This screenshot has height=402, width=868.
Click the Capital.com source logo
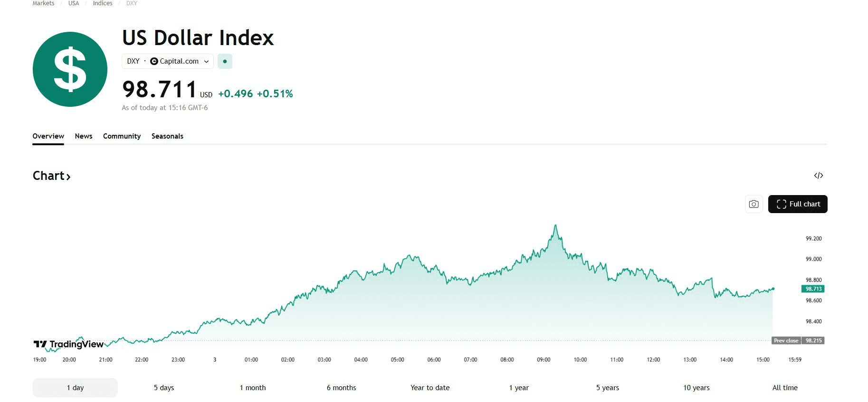tap(154, 61)
